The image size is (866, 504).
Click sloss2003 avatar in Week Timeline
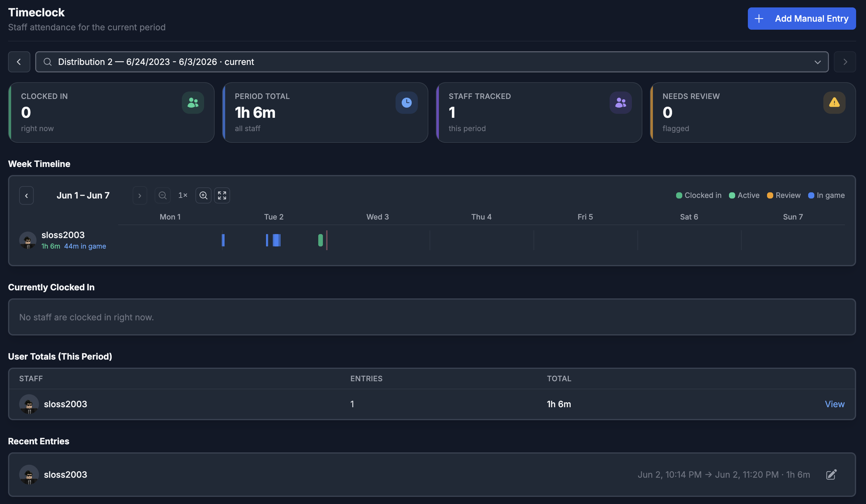point(28,240)
